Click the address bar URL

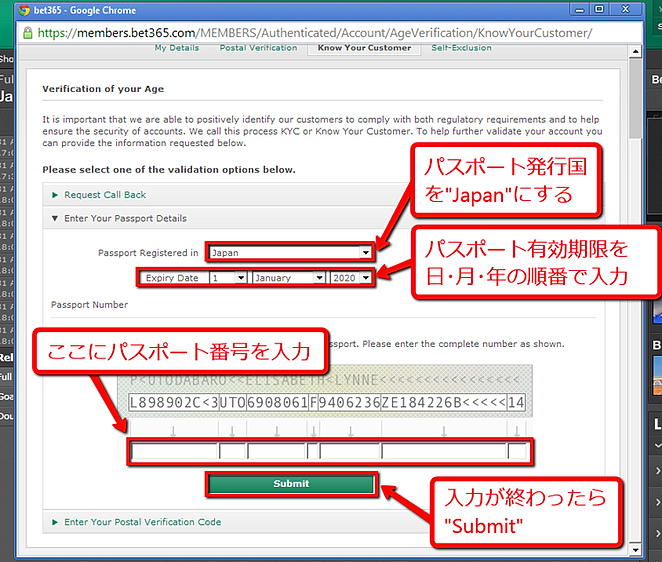(x=315, y=33)
